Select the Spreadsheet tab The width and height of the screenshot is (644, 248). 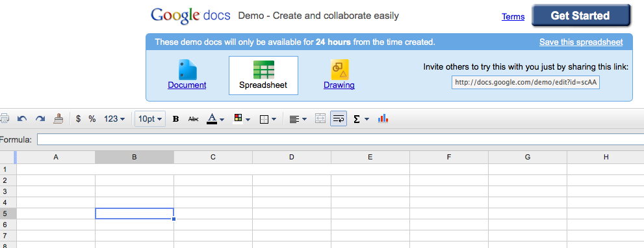pyautogui.click(x=263, y=76)
